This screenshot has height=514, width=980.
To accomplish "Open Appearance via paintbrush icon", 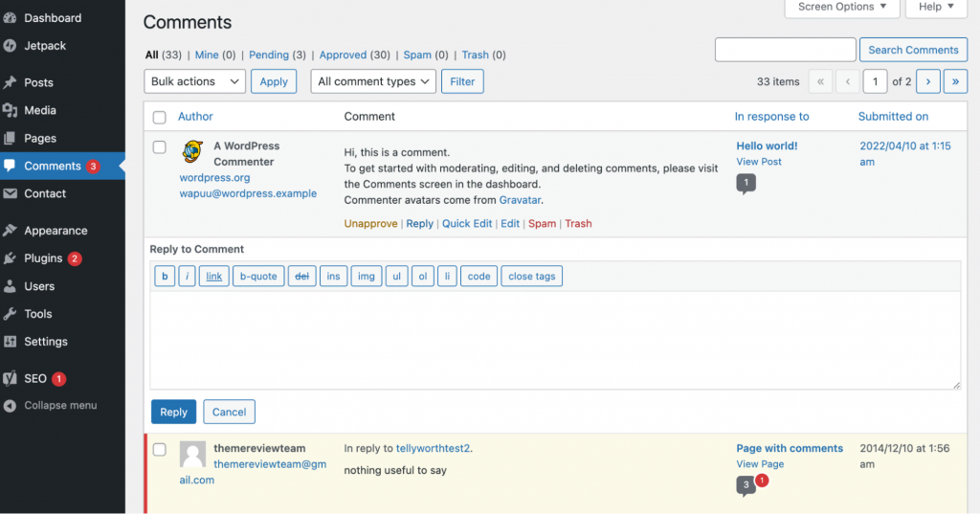I will 10,231.
